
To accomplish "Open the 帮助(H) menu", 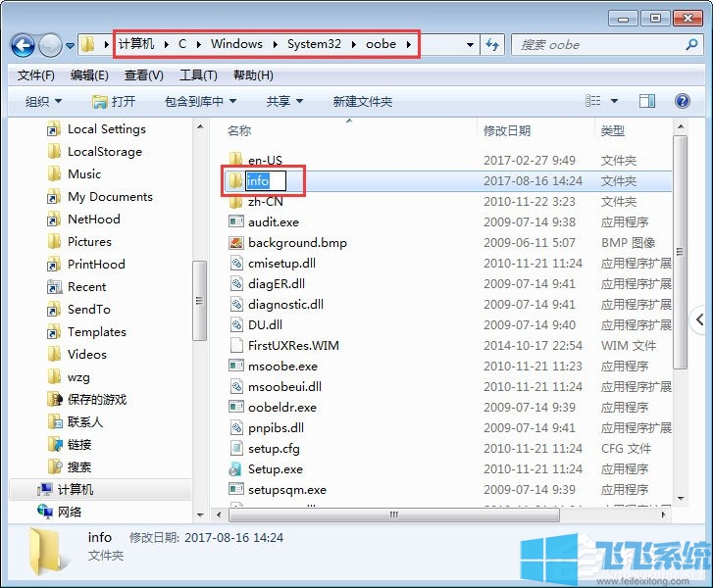I will coord(253,75).
